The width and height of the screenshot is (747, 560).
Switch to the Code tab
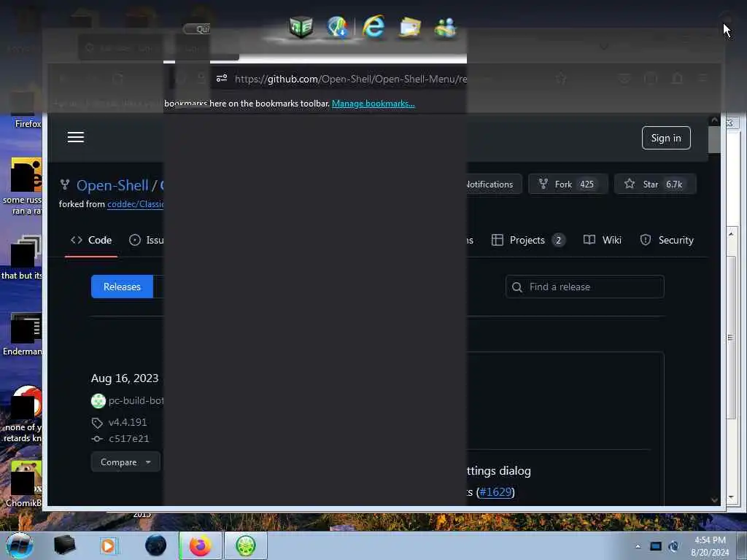pos(91,240)
